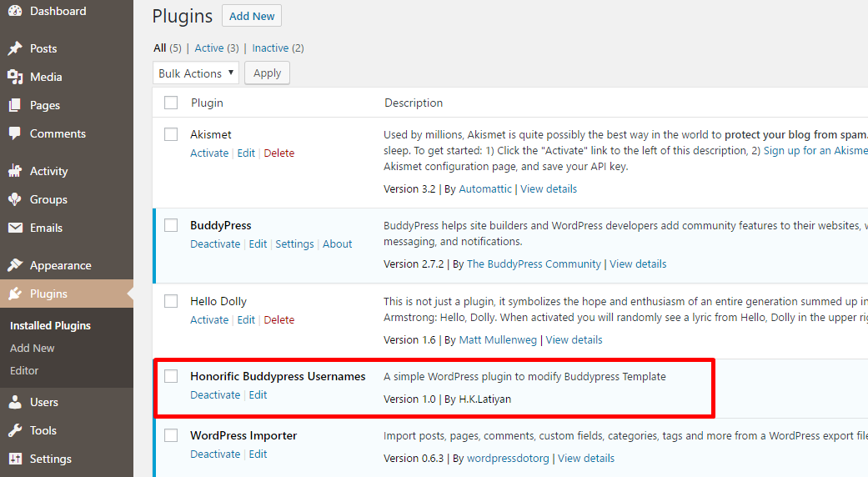Open the Dashboard menu item
This screenshot has height=477, width=868.
click(58, 11)
